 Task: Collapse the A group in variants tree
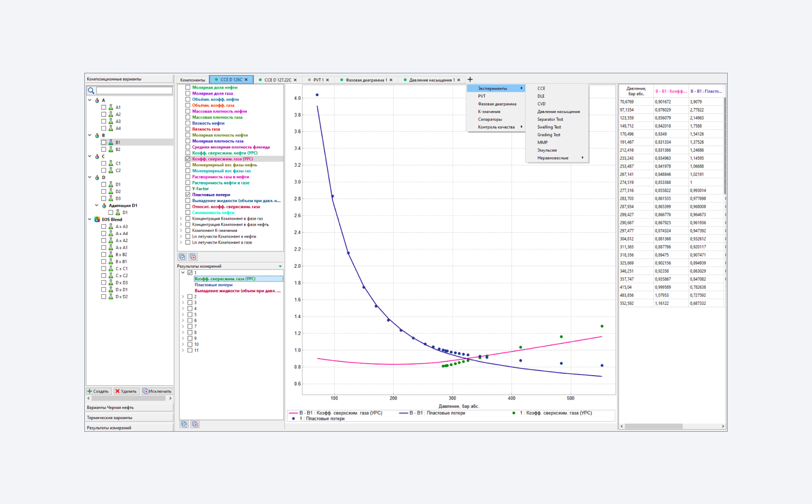click(90, 101)
